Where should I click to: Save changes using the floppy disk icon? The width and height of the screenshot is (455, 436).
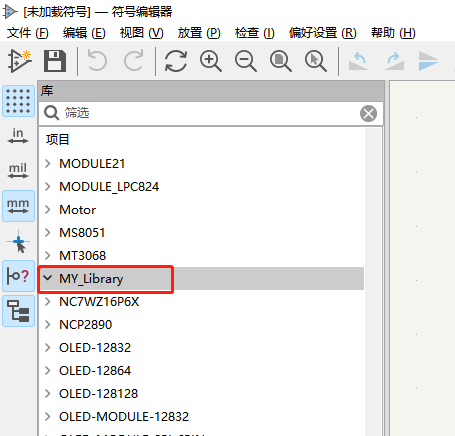[55, 61]
